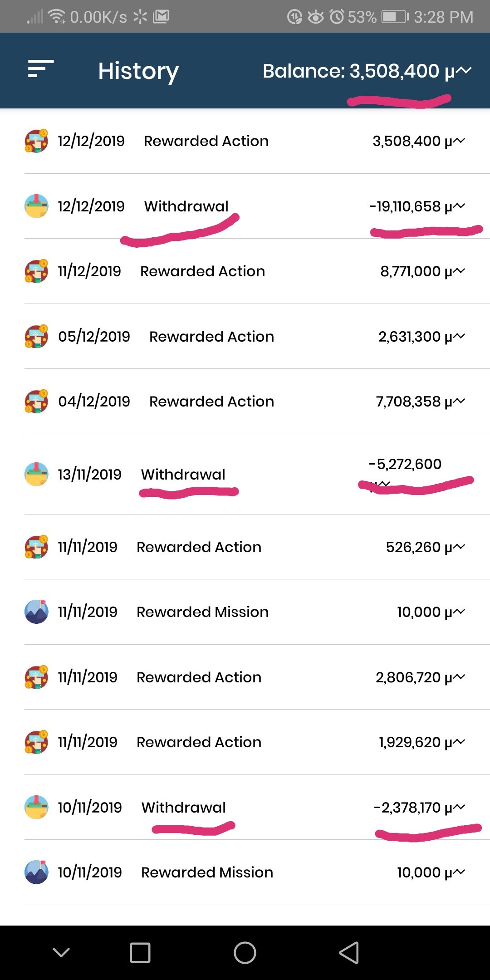Select the History title in the header

[x=138, y=71]
